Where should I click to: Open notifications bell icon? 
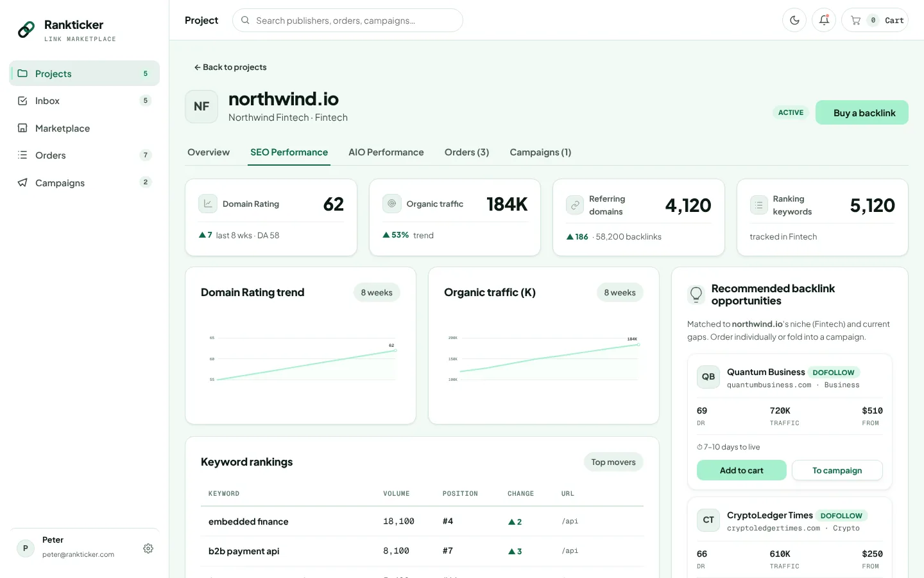click(824, 21)
